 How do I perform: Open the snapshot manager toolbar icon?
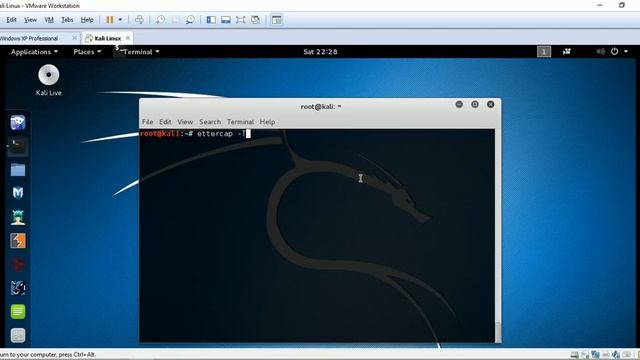[190, 20]
